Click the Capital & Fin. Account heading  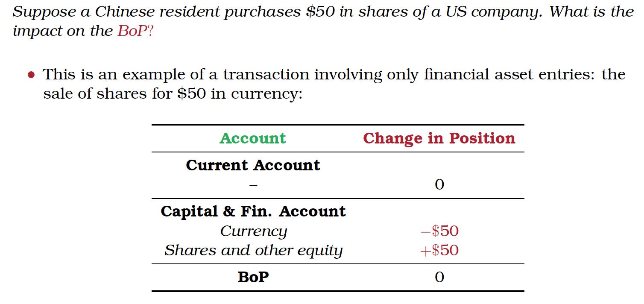tap(253, 211)
